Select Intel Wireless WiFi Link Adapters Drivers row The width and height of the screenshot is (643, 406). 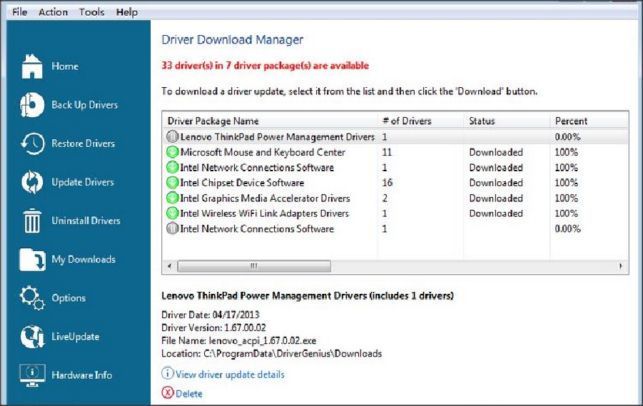395,213
